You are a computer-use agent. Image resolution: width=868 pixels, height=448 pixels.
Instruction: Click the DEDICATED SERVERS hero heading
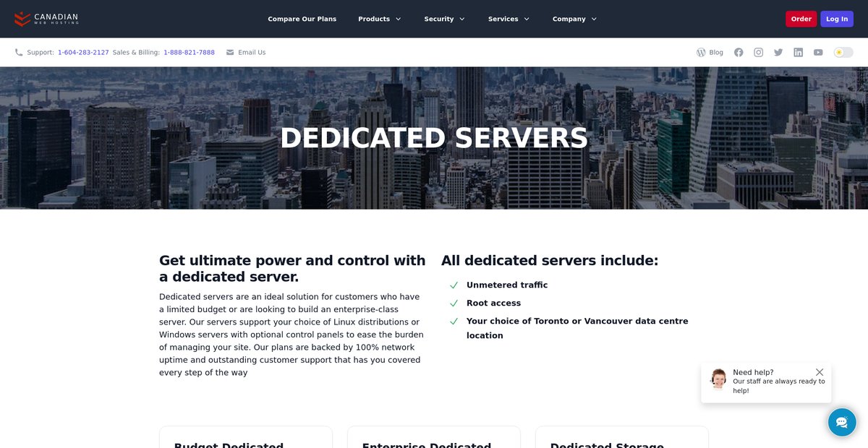coord(434,138)
